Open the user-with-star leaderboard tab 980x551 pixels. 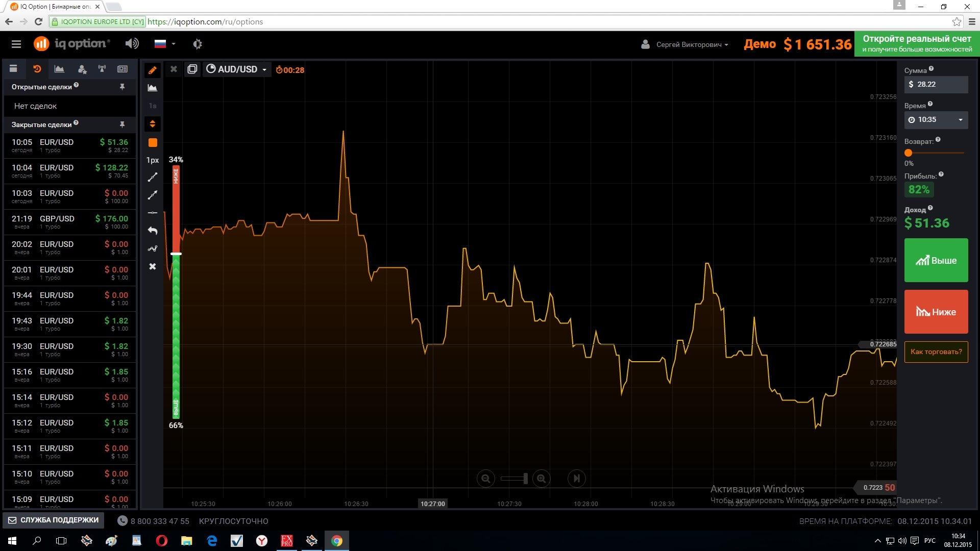(x=82, y=69)
